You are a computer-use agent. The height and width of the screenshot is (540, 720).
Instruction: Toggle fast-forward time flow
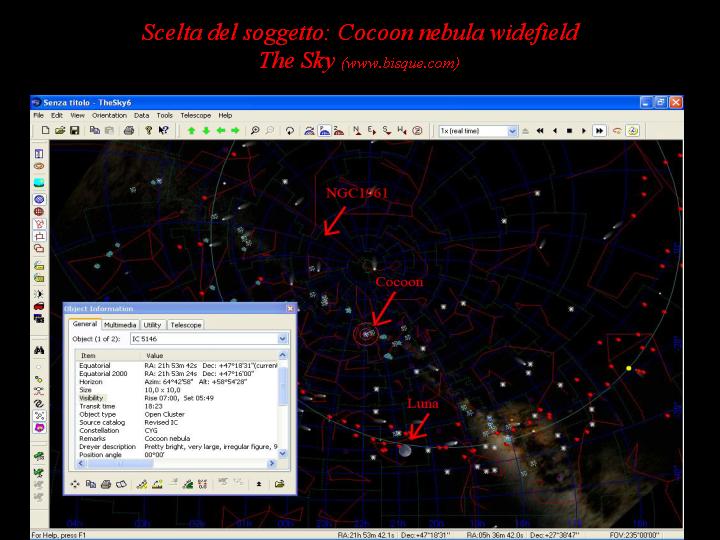pyautogui.click(x=599, y=131)
